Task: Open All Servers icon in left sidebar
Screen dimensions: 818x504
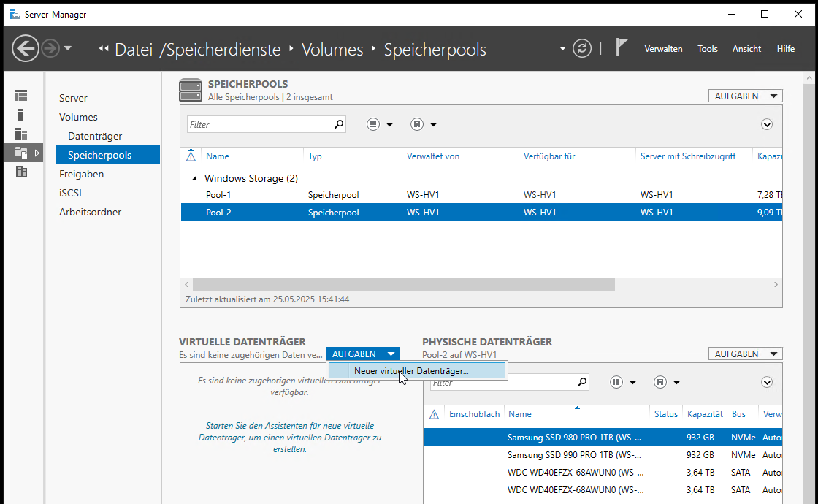Action: click(21, 134)
